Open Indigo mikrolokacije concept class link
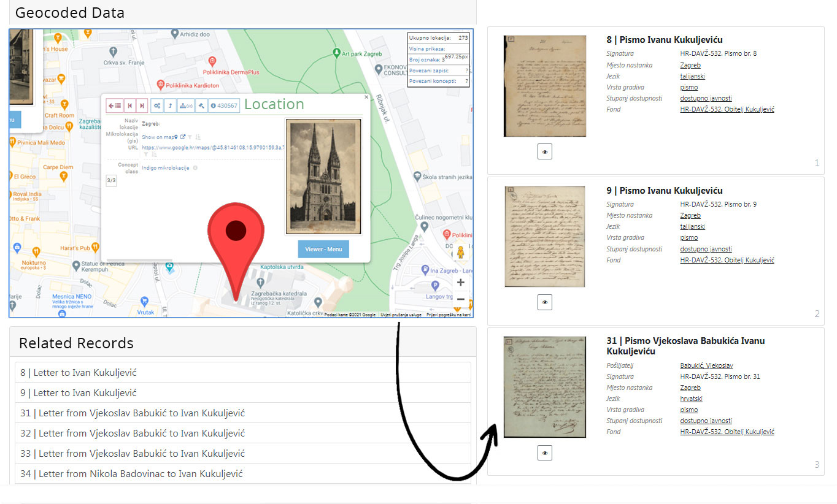Image resolution: width=837 pixels, height=504 pixels. tap(166, 167)
